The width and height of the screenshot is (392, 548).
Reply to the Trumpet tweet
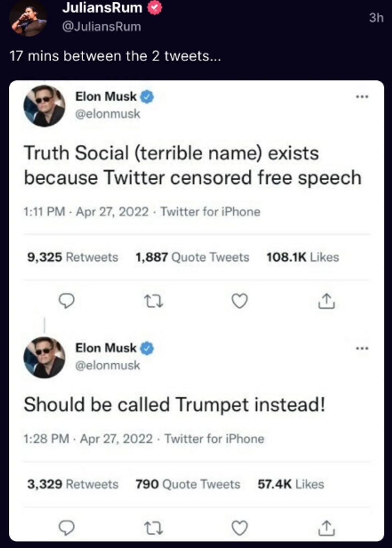pos(67,528)
